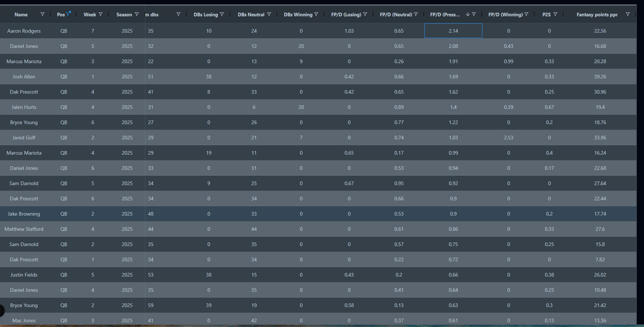Screen dimensions: 644x327
Task: Open the FP/D (Neutral) filter icon
Action: click(416, 15)
